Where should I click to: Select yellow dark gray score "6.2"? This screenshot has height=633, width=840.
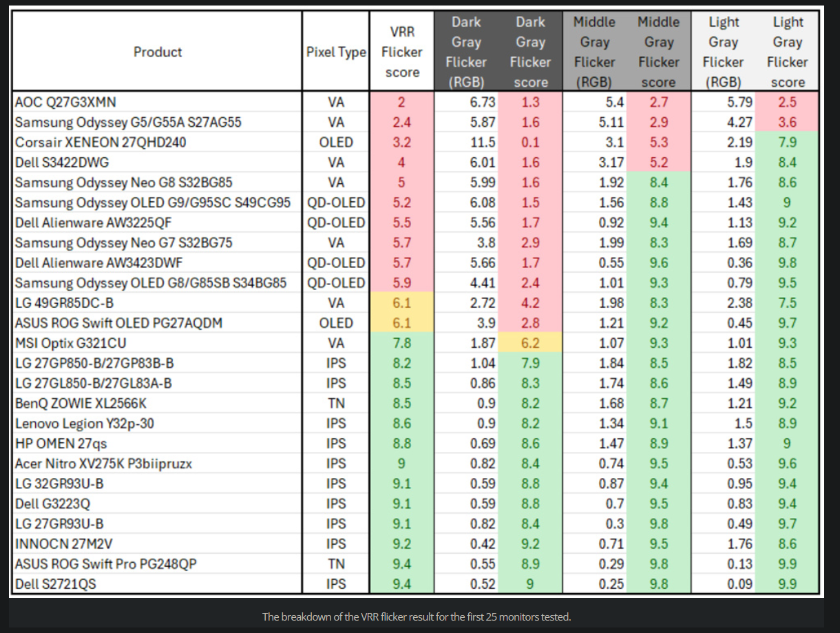530,343
